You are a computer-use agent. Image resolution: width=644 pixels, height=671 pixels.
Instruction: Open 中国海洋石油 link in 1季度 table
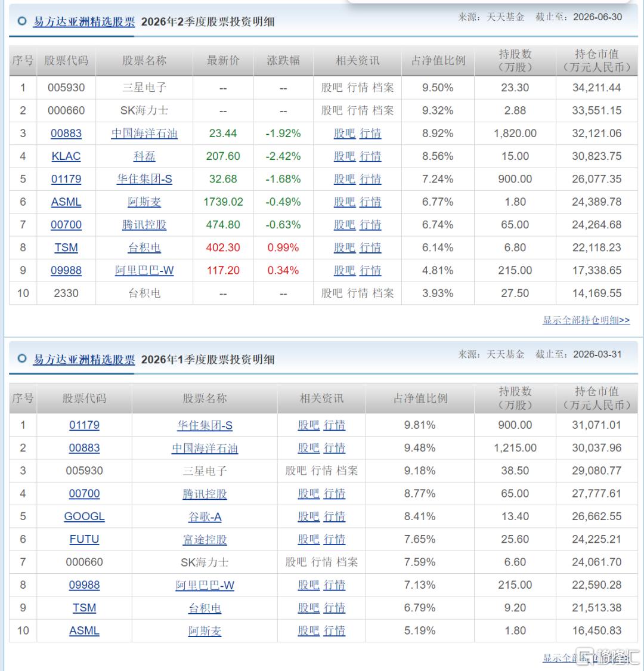coord(205,448)
